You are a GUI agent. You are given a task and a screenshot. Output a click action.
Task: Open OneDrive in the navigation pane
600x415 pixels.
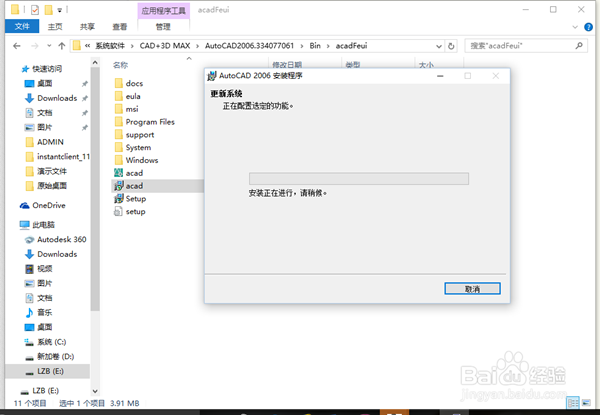click(x=42, y=205)
